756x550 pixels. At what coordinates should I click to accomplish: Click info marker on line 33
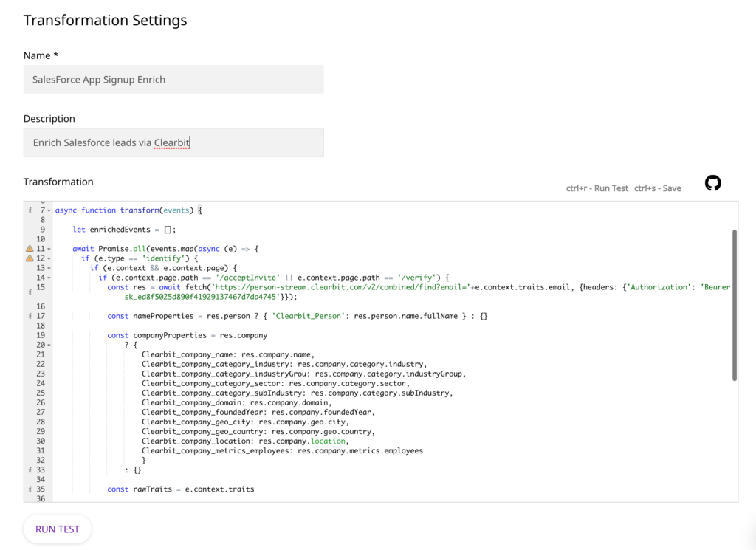pyautogui.click(x=30, y=470)
